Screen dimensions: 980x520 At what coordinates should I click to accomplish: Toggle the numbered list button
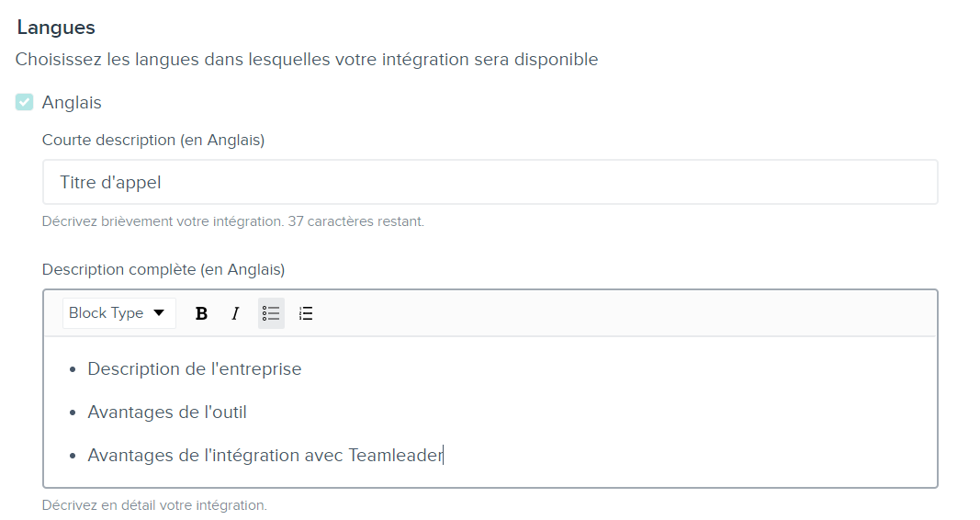306,313
